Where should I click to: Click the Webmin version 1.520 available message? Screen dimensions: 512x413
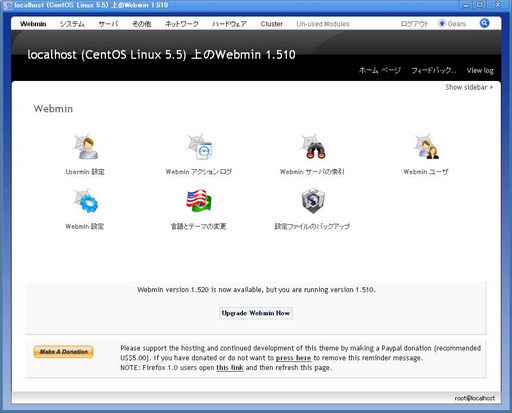[256, 290]
